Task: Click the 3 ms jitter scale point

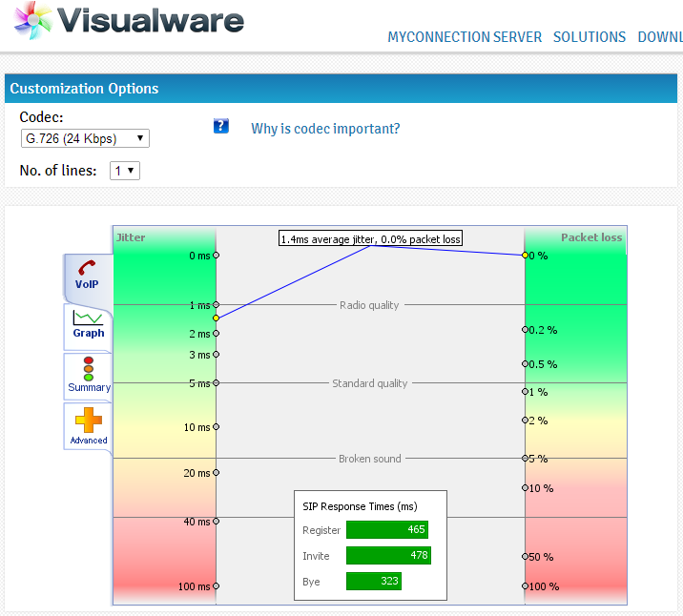Action: [x=216, y=355]
